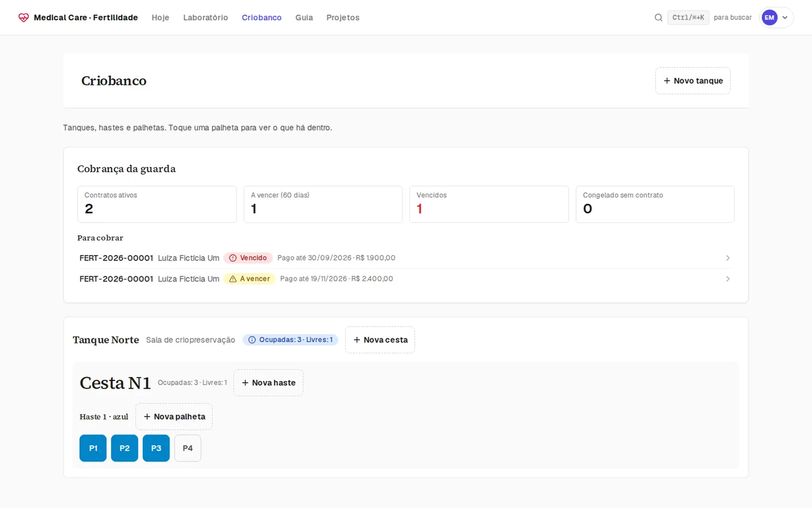The width and height of the screenshot is (812, 508).
Task: Click the A vencer (60 dias) card
Action: coord(323,204)
